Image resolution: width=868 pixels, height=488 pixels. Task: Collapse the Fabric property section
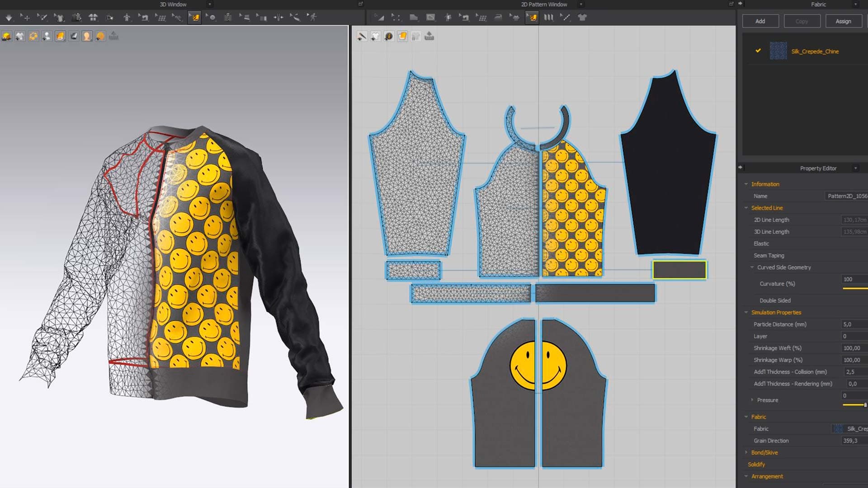pyautogui.click(x=746, y=417)
